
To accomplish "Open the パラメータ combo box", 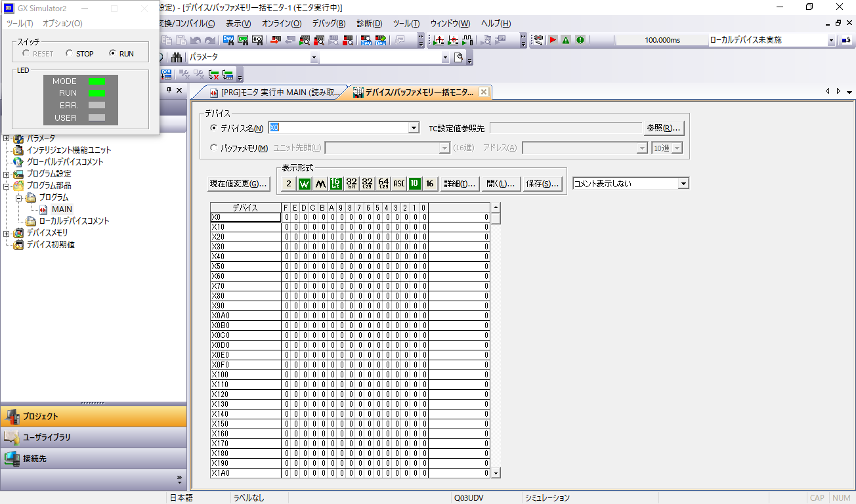I will (314, 58).
